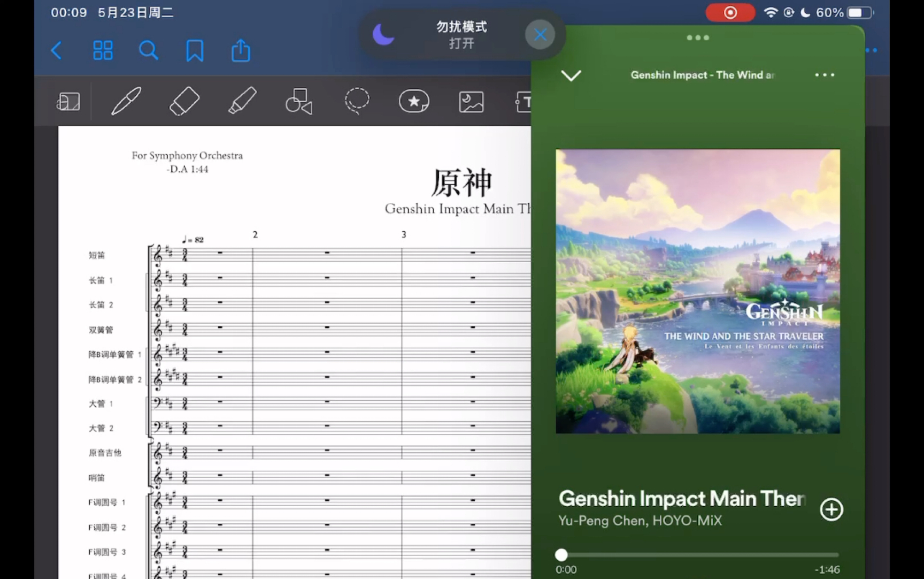Select the Eraser tool
924x579 pixels.
184,101
